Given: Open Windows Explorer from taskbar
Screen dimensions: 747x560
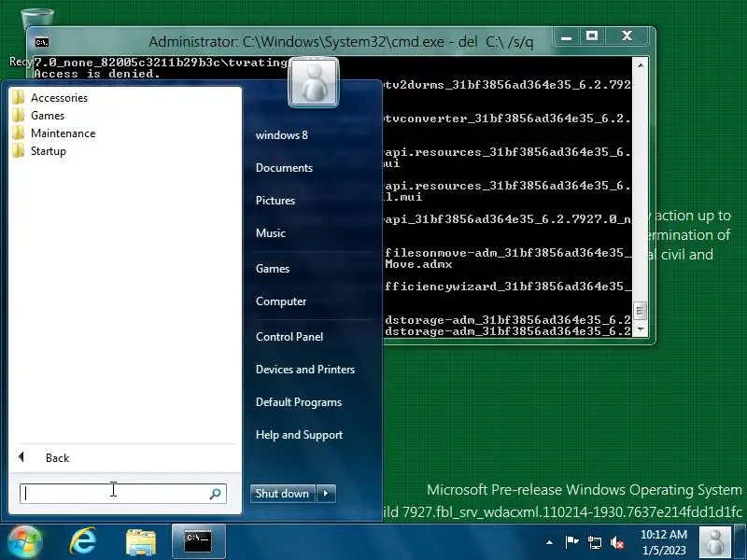Looking at the screenshot, I should 141,542.
